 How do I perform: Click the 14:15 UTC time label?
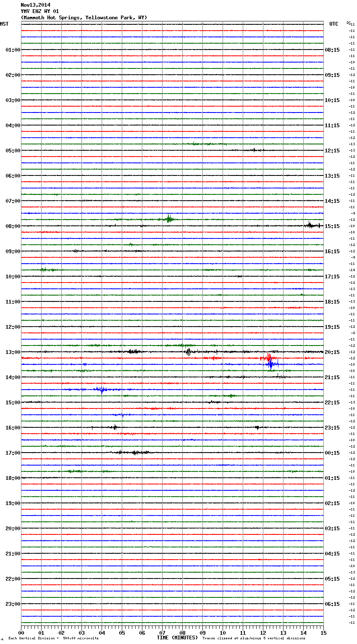pyautogui.click(x=332, y=201)
